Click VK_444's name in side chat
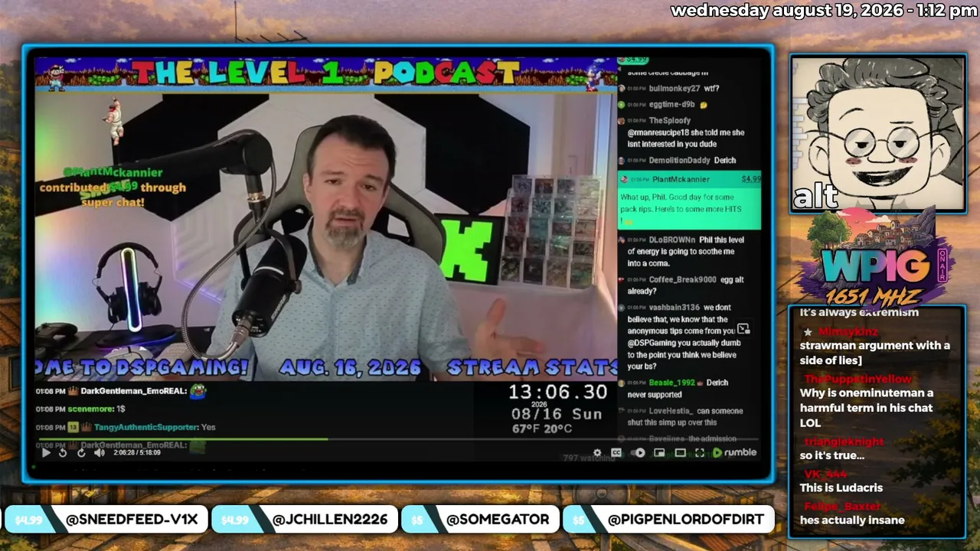The width and height of the screenshot is (980, 551). click(825, 474)
